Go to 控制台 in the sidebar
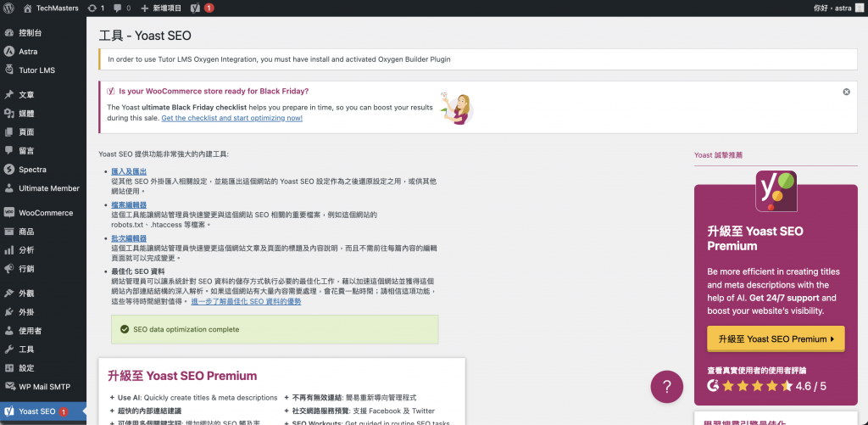This screenshot has height=425, width=868. (x=31, y=33)
